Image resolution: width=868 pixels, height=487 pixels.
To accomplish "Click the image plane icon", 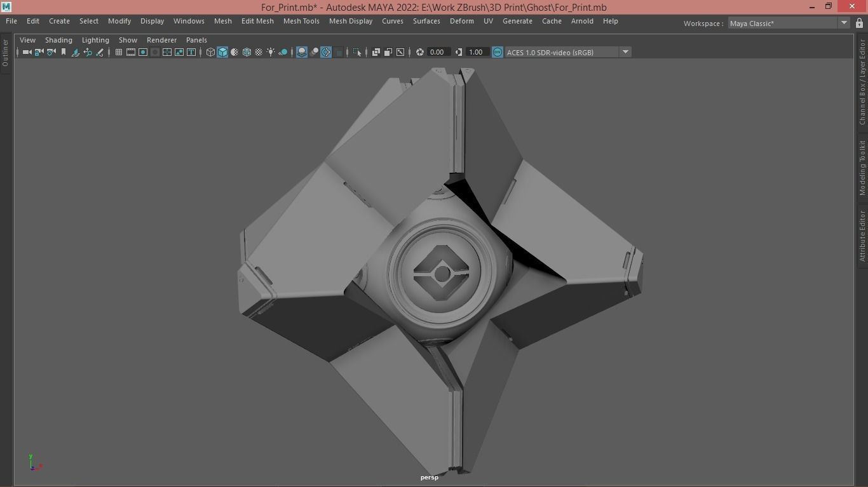I will tap(76, 52).
